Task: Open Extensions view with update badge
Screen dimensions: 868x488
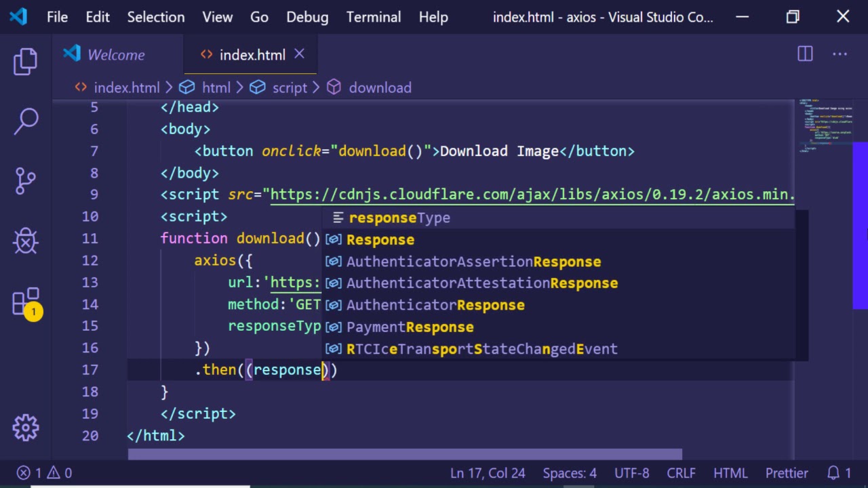Action: (26, 302)
